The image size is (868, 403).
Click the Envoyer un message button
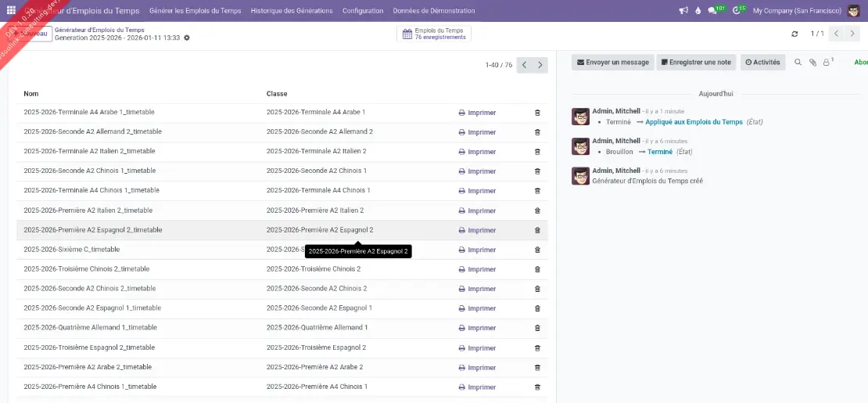(612, 63)
